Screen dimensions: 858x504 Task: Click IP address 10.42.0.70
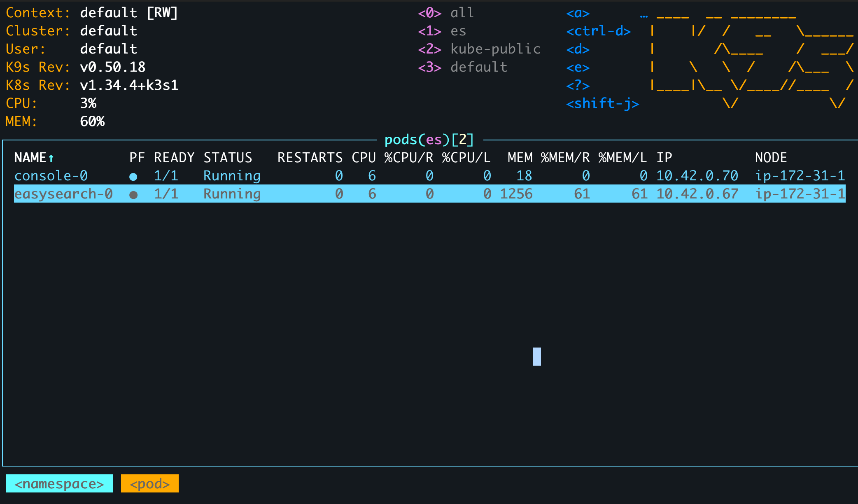pos(697,176)
